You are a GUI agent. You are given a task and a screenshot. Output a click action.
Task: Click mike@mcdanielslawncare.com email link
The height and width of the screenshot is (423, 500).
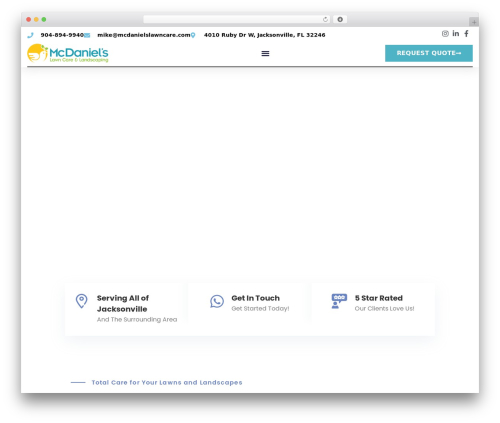coord(144,35)
